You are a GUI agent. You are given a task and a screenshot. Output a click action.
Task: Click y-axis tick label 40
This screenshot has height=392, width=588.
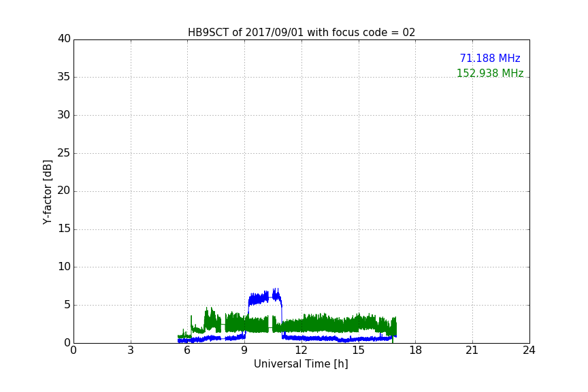click(64, 39)
